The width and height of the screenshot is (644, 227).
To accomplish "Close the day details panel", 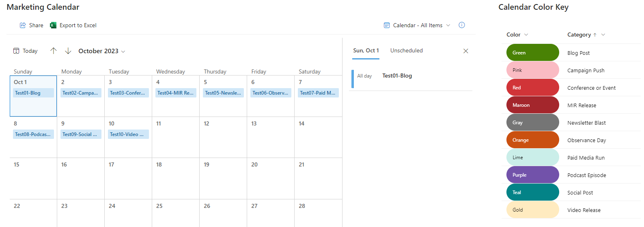I will pos(465,51).
